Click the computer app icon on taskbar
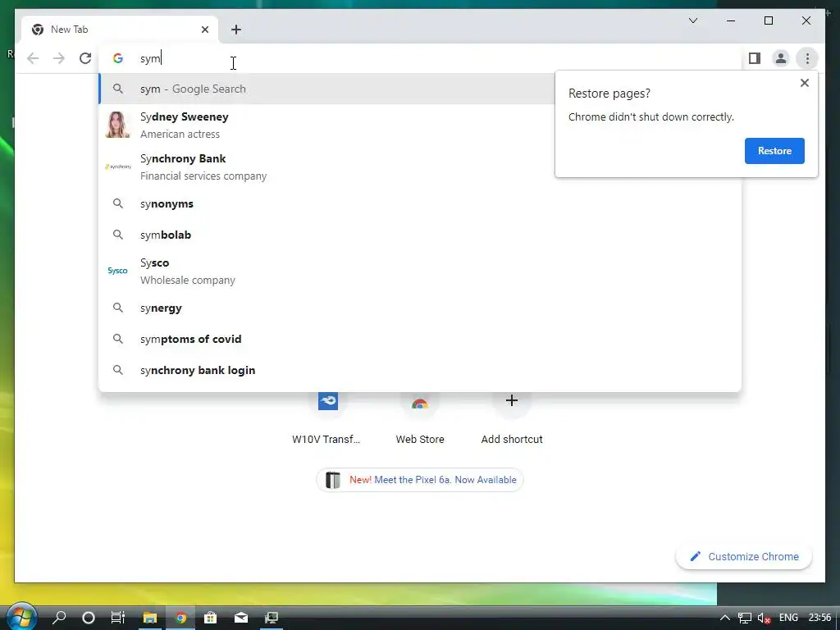 point(272,618)
